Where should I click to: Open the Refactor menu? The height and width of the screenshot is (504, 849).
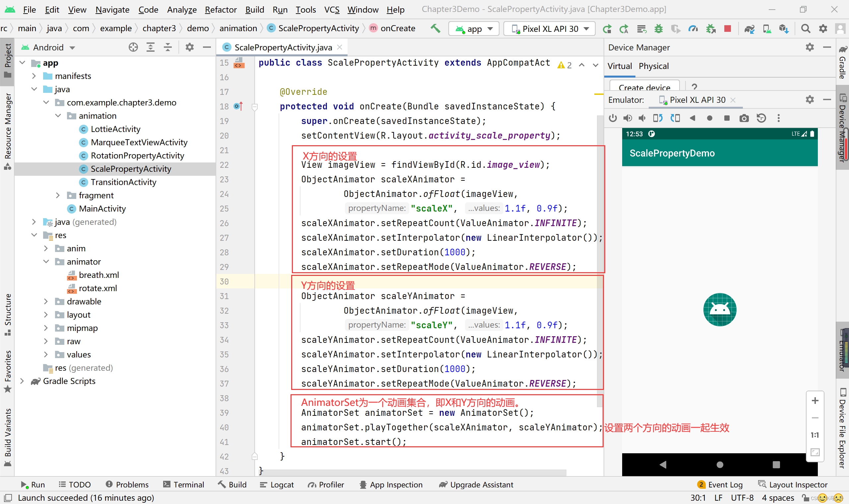point(221,10)
